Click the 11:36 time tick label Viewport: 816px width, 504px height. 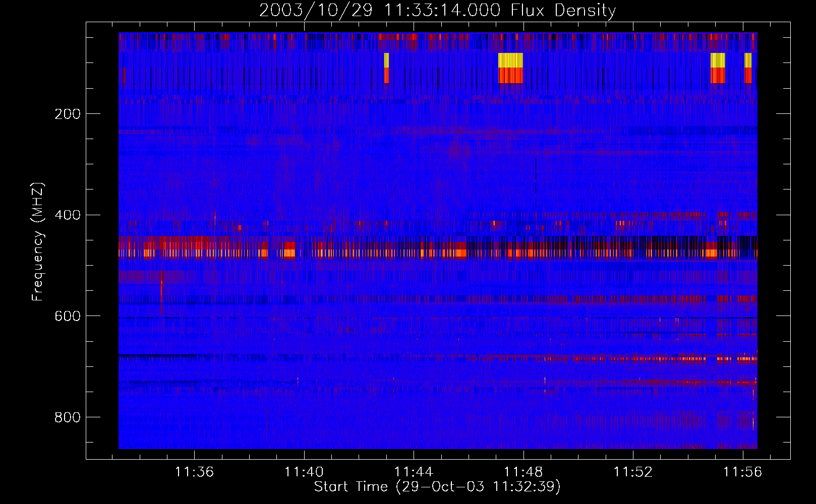[x=194, y=472]
